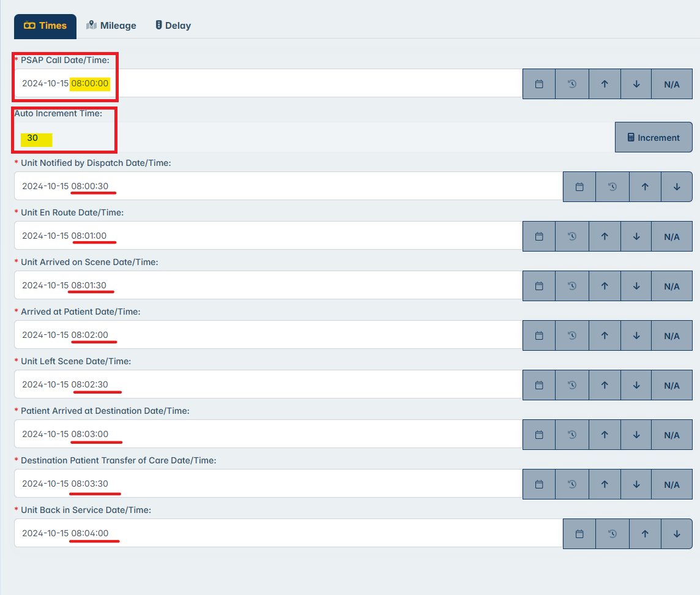Image resolution: width=700 pixels, height=595 pixels.
Task: Open calendar picker for Unit Left Scene
Action: coord(539,385)
